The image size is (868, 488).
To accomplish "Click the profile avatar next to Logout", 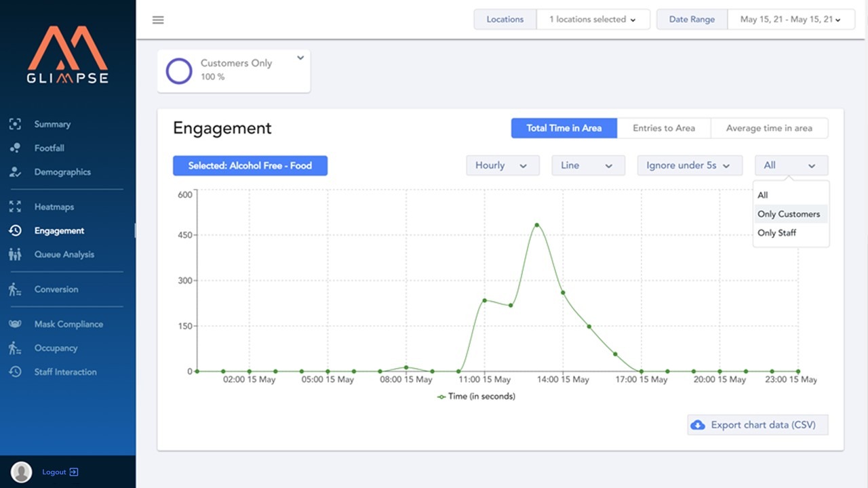I will 21,472.
